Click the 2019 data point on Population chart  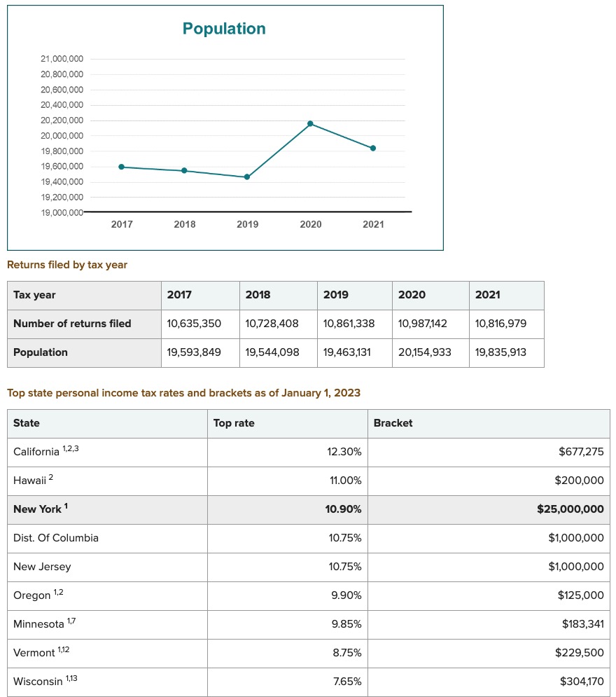tap(247, 177)
